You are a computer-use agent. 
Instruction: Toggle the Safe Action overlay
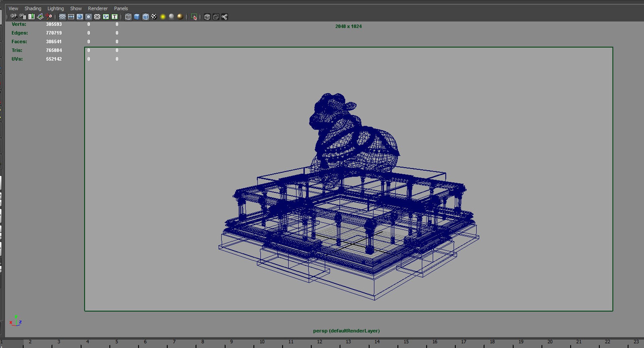click(106, 17)
